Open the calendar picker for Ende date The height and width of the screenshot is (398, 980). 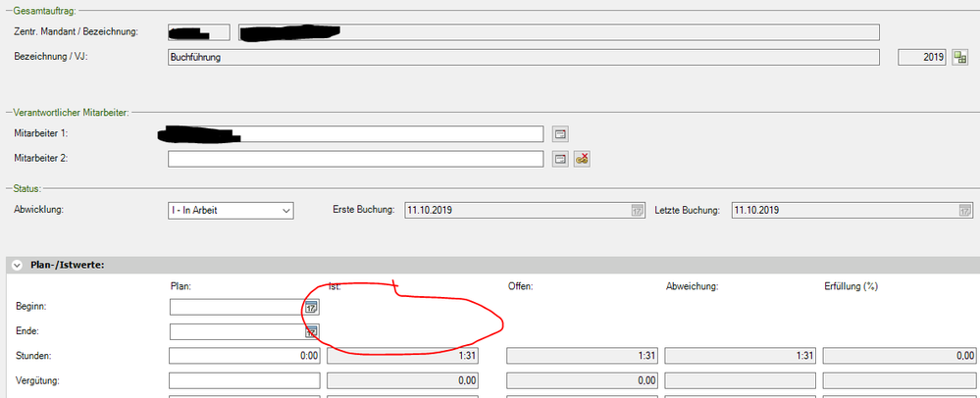311,331
